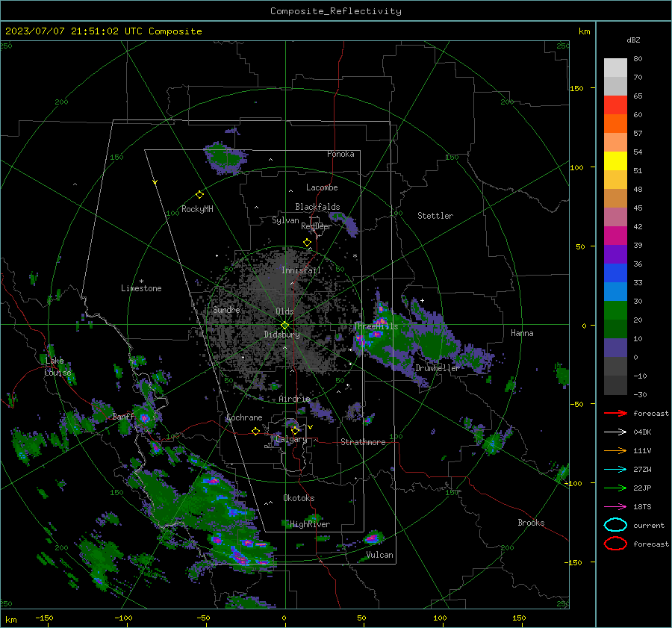
Task: Click the Sundre town label
Action: click(226, 309)
